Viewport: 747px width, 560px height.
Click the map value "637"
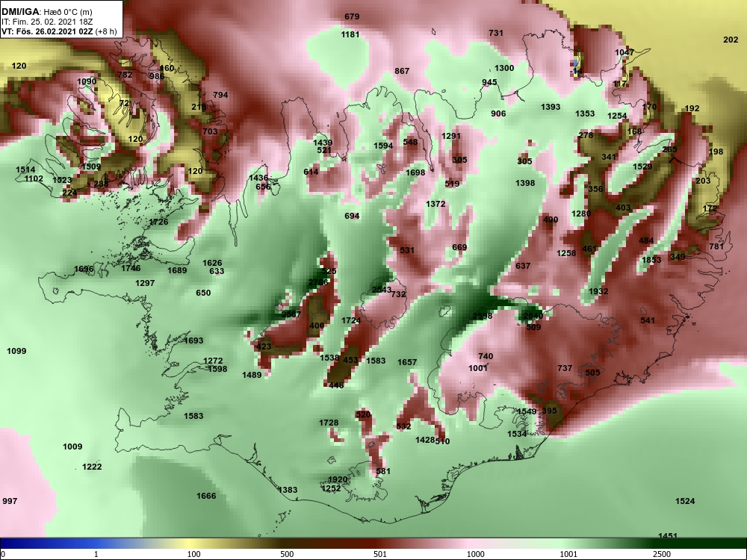point(523,266)
